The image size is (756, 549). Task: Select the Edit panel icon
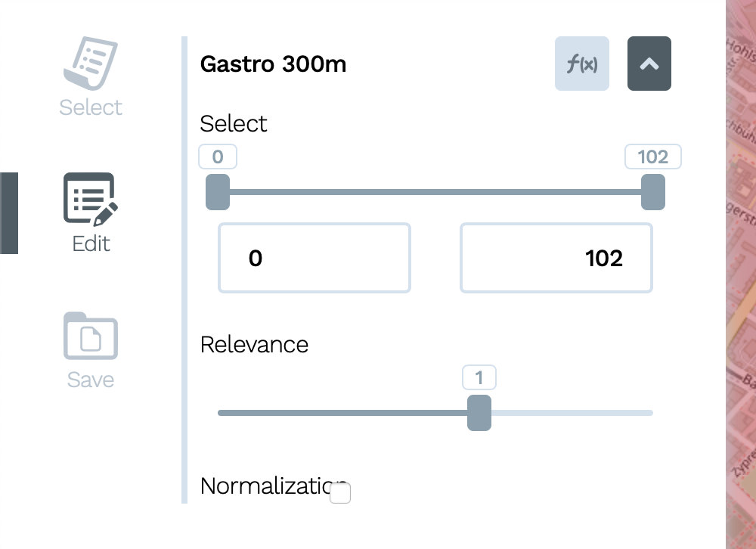click(x=89, y=198)
